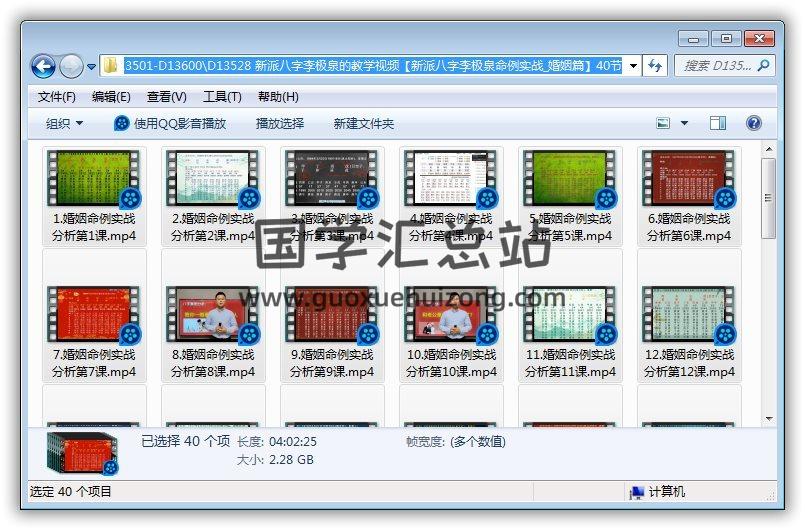This screenshot has height=530, width=805.
Task: Select video thumbnail 12.婚姻命例实战分析第12课.mp4
Action: point(688,315)
